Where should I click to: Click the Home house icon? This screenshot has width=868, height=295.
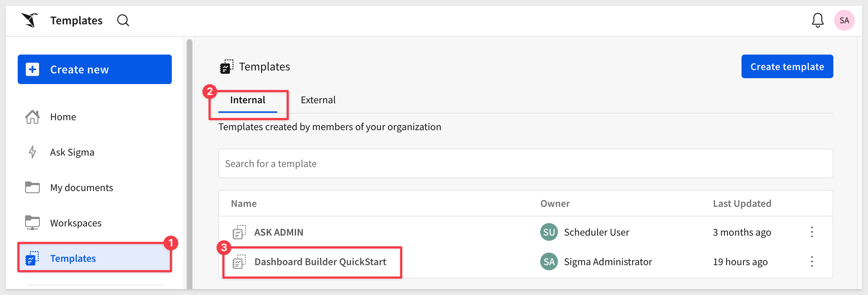click(32, 117)
